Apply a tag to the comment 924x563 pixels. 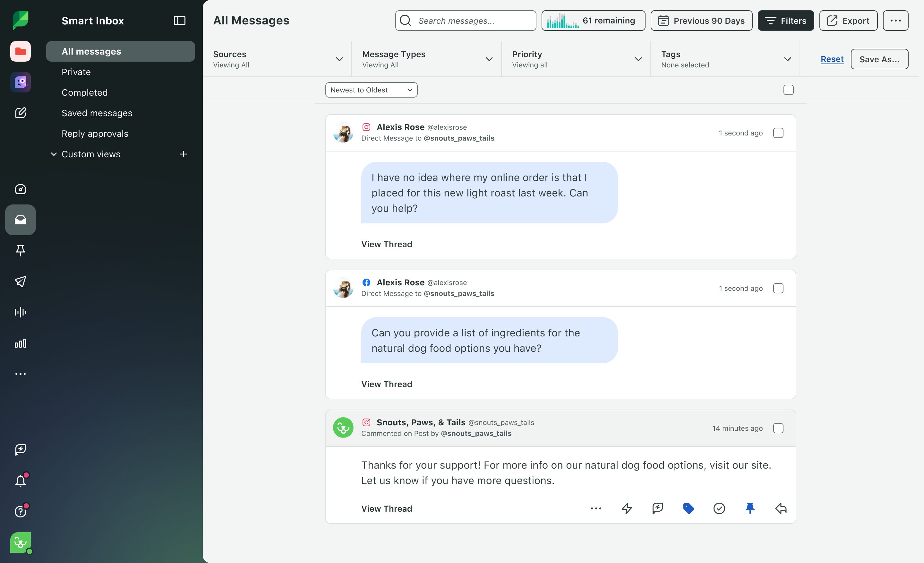point(689,509)
